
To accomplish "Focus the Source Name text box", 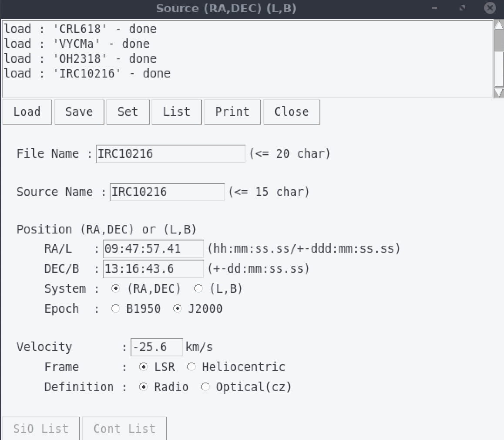I will [167, 192].
